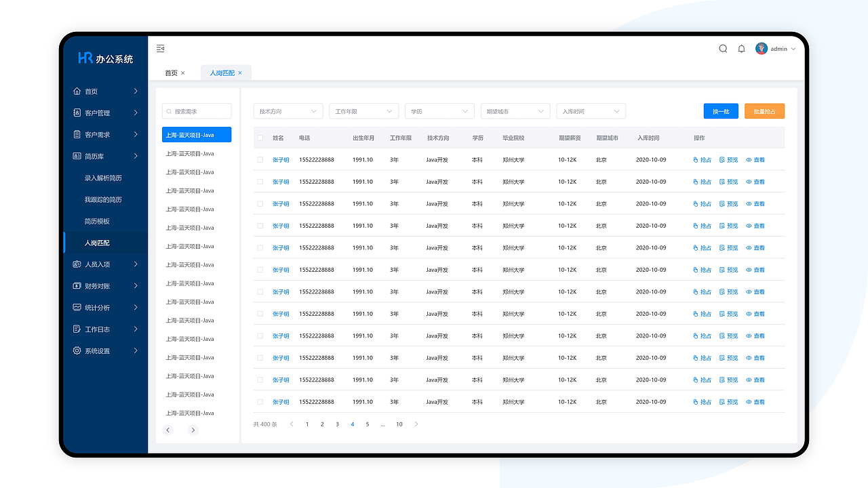Click the 财务对账 sidebar icon
The image size is (868, 488).
(x=77, y=286)
